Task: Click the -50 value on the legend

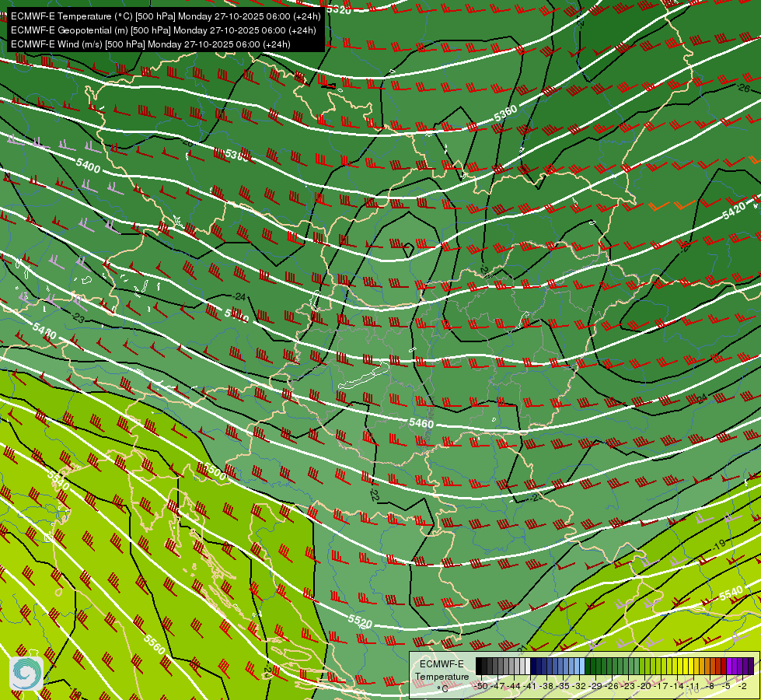Action: 482,686
